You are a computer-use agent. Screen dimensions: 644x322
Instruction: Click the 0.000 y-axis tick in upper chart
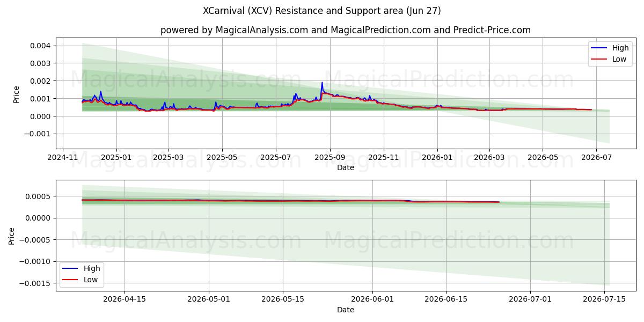click(41, 116)
